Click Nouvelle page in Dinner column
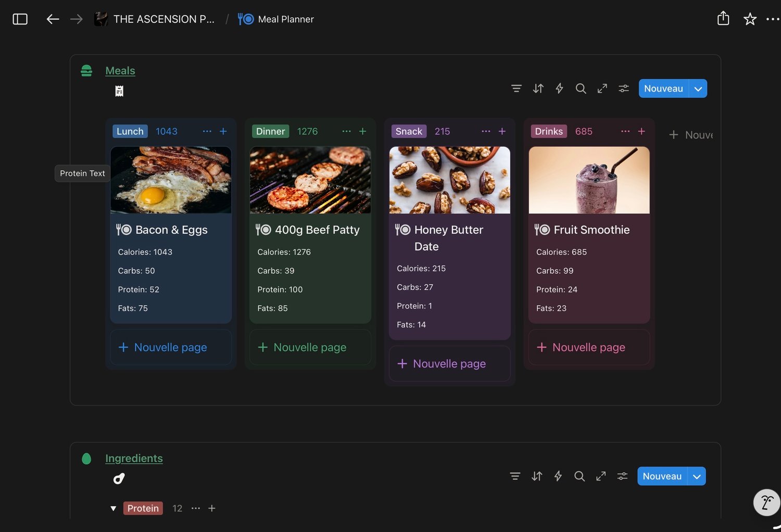This screenshot has height=532, width=781. (310, 347)
